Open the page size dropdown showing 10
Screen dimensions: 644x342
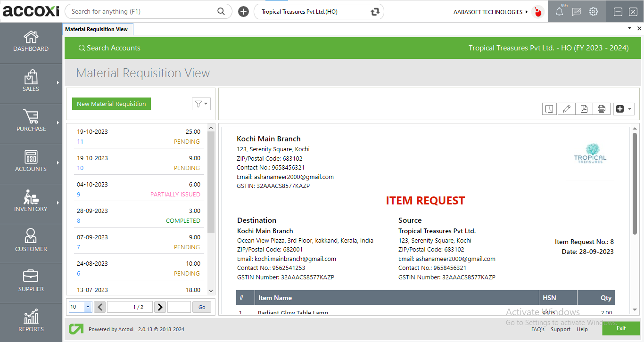(x=80, y=307)
